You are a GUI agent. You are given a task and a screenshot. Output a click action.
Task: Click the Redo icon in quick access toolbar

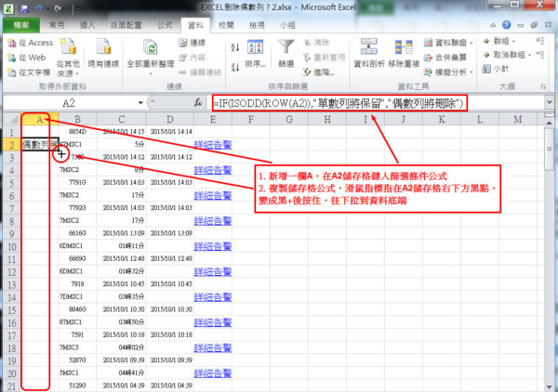coord(58,9)
